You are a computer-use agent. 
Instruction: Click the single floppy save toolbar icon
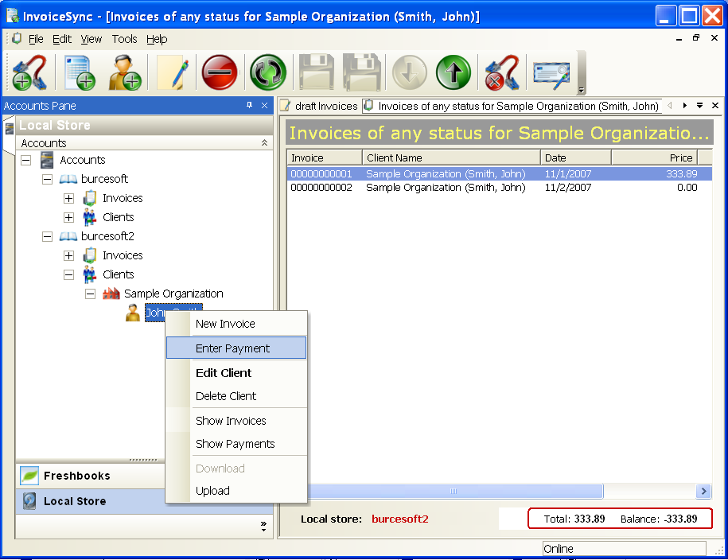316,72
